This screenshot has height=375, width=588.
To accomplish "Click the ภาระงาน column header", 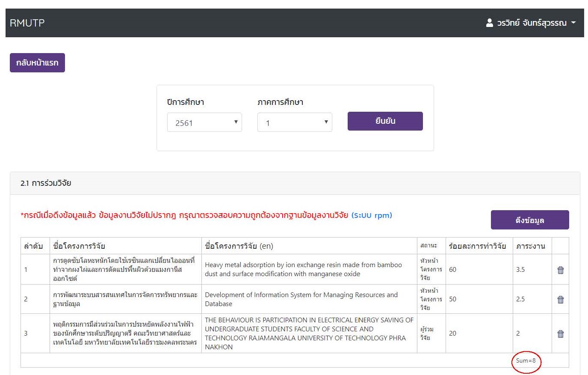I will (530, 246).
